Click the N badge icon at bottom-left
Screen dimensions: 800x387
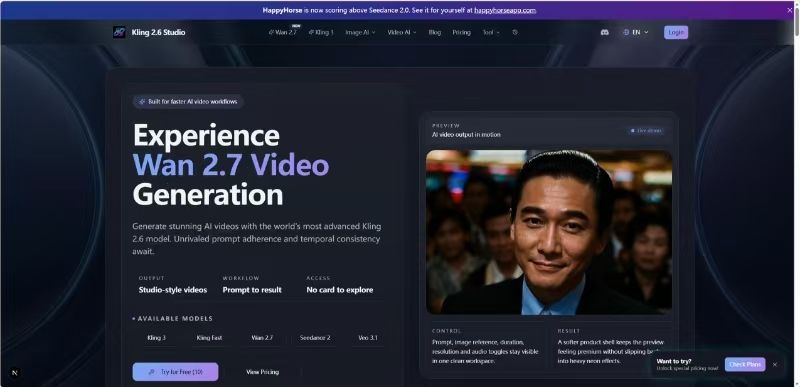click(15, 373)
